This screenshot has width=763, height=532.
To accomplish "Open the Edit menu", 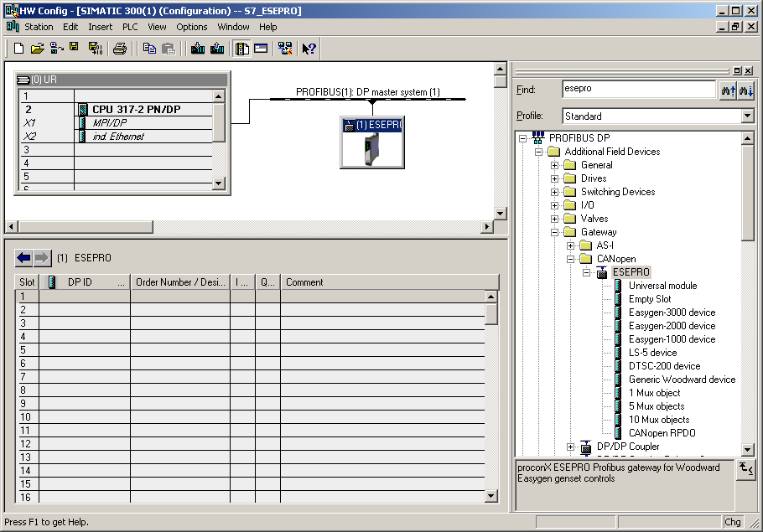I will pyautogui.click(x=70, y=27).
